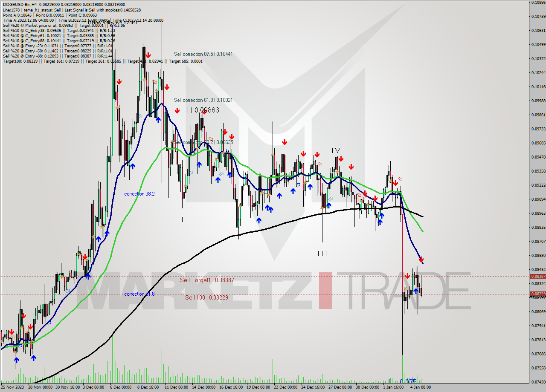The height and width of the screenshot is (392, 546).
Task: Click the red 0.08229 price marker on axis
Action: 537,294
